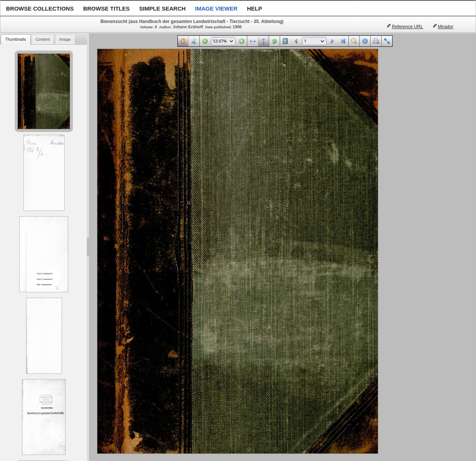Select the blank white page thumbnail

pos(44,336)
